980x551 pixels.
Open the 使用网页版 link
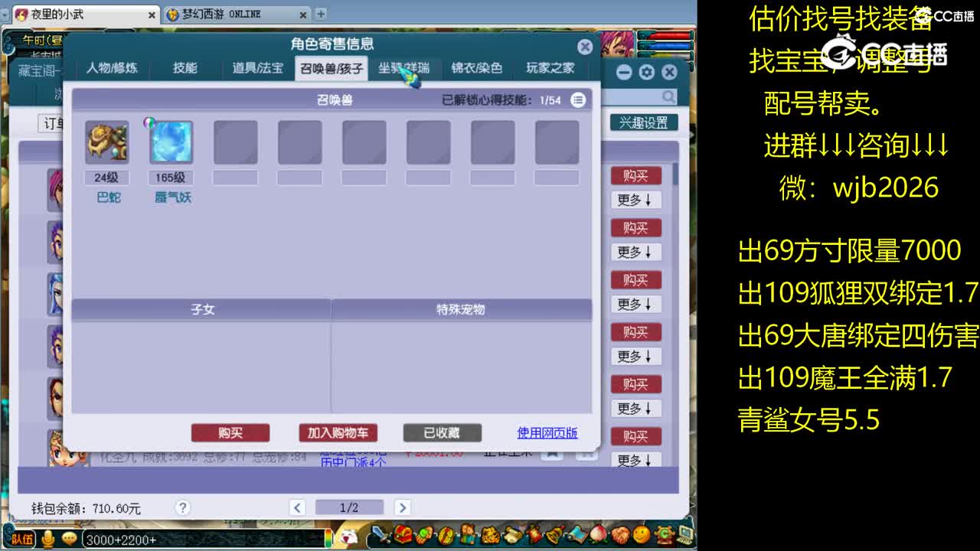(546, 432)
